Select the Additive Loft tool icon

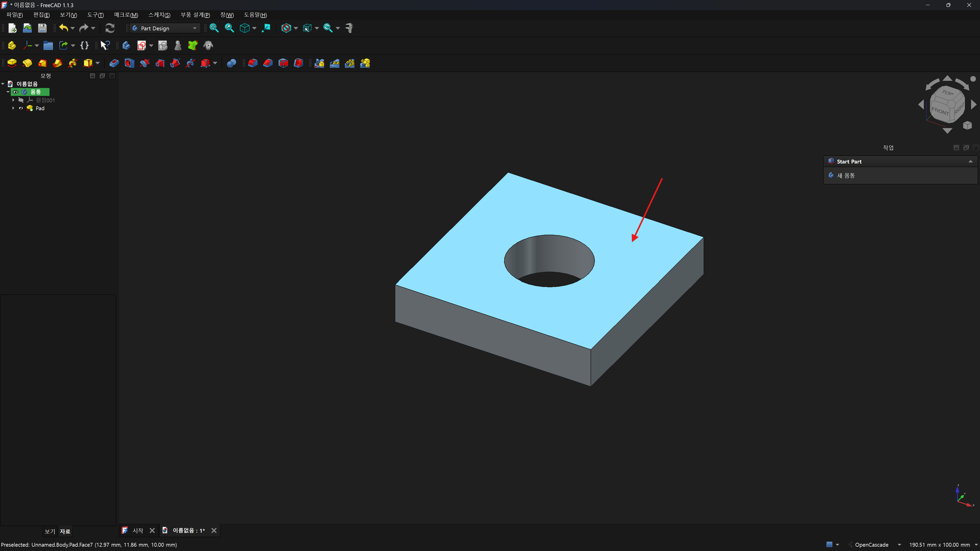pyautogui.click(x=43, y=63)
